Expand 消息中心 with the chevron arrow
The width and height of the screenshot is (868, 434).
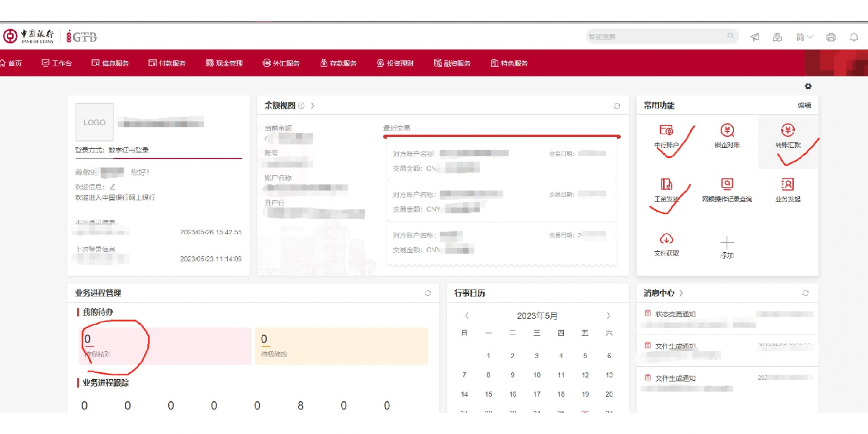[x=681, y=293]
